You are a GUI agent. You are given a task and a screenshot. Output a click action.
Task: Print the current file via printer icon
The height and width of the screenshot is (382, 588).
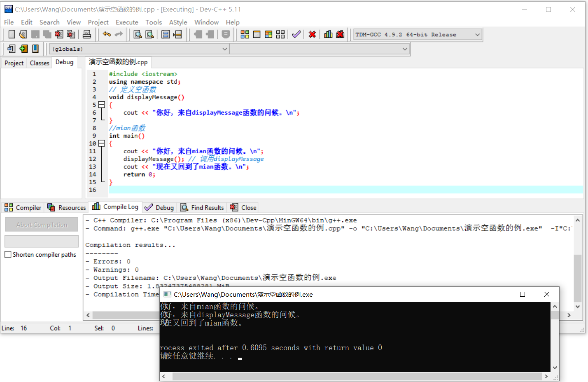pyautogui.click(x=87, y=35)
